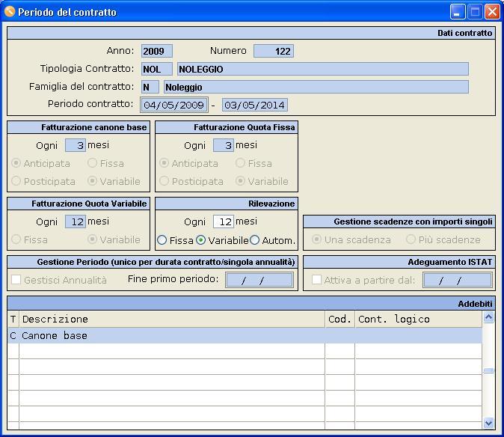
Task: Click canone base Ogni months field
Action: (x=76, y=145)
